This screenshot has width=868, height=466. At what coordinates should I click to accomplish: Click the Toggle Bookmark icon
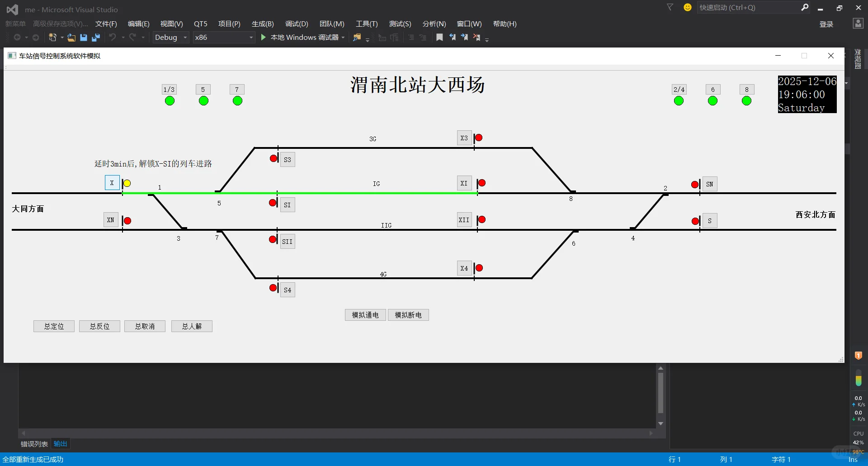coord(439,38)
